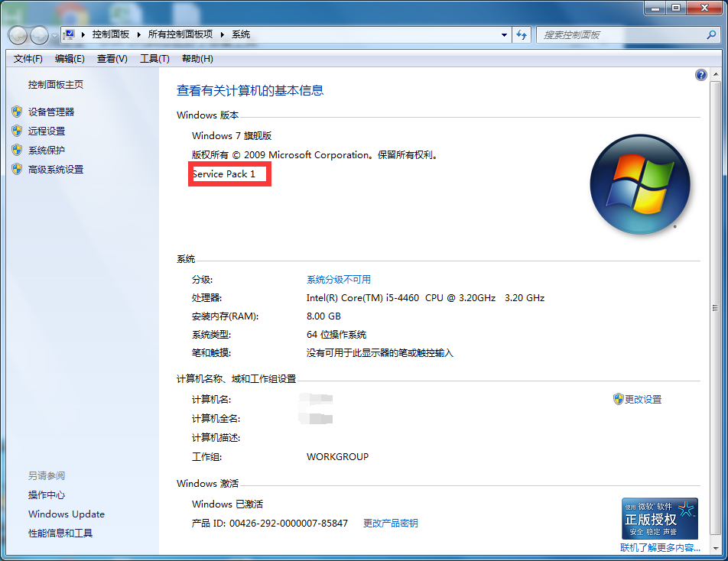This screenshot has width=728, height=561.
Task: Click the 正版授权 genuine Microsoft badge
Action: click(x=660, y=518)
